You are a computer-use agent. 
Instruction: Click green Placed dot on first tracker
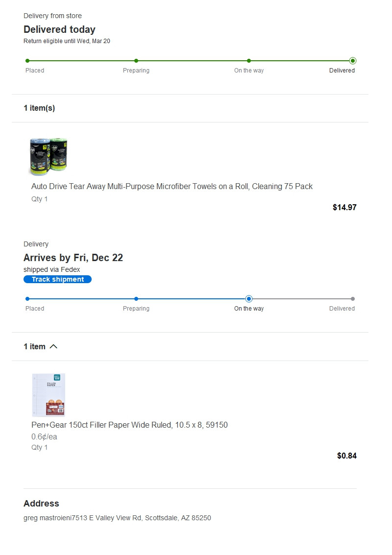point(27,61)
